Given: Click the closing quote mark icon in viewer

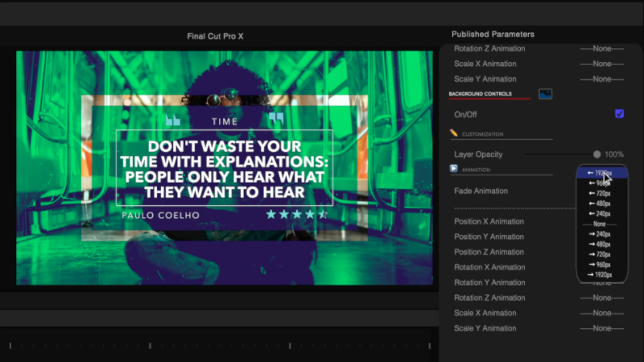Looking at the screenshot, I should 276,119.
